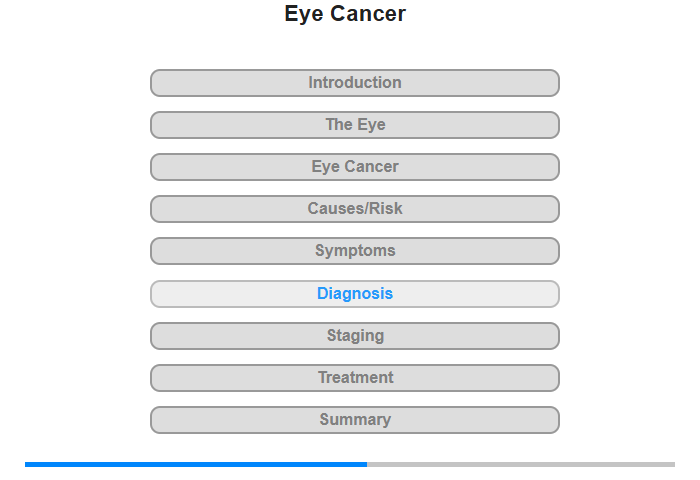Open the Introduction section
Image resolution: width=700 pixels, height=480 pixels.
click(x=355, y=83)
